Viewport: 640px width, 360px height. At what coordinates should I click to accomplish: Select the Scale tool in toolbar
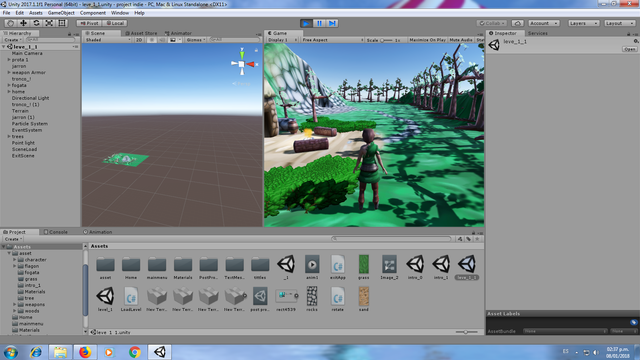click(49, 23)
